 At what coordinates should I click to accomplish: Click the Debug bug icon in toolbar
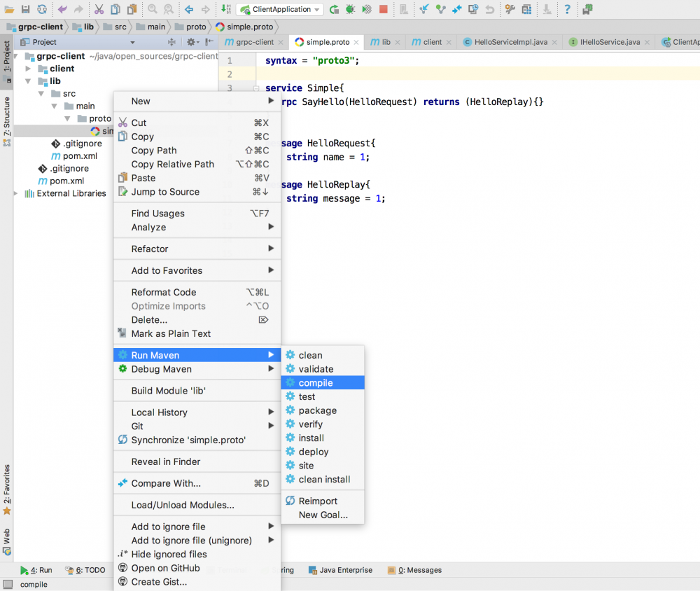click(x=350, y=9)
